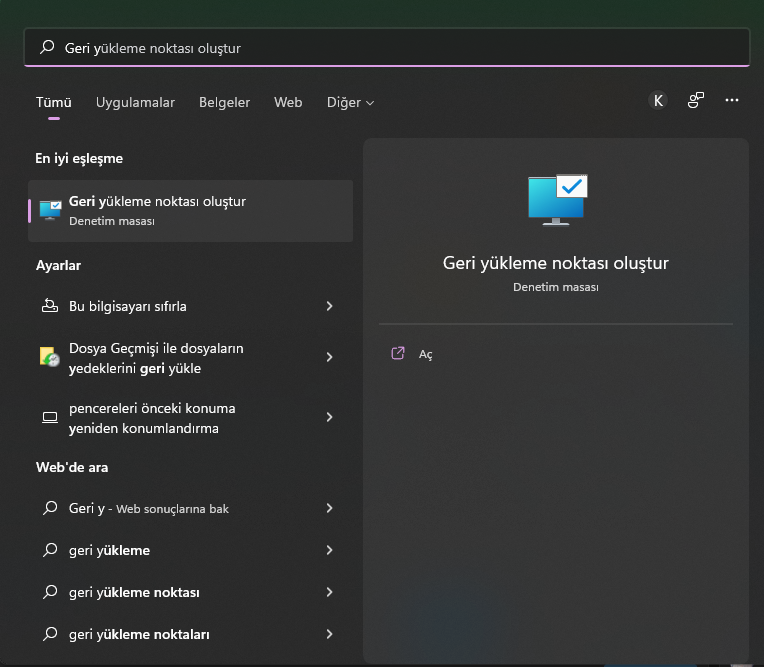Expand the Diğer dropdown menu

tap(350, 102)
